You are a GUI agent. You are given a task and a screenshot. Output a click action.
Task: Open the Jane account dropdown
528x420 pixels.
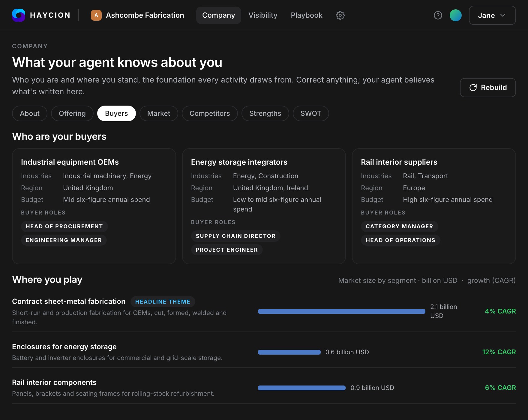[x=492, y=15]
